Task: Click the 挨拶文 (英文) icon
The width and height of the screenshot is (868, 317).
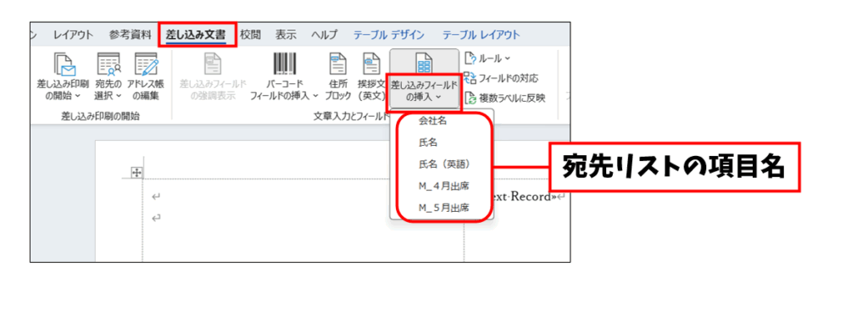Action: (x=370, y=64)
